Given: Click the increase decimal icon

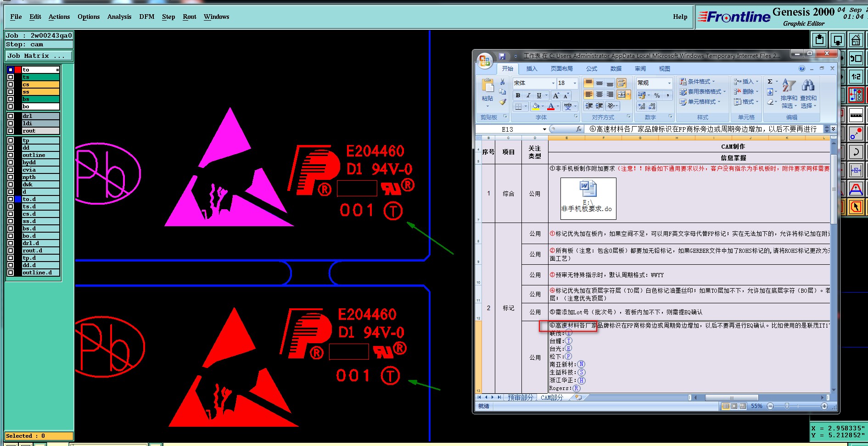Looking at the screenshot, I should pos(642,106).
